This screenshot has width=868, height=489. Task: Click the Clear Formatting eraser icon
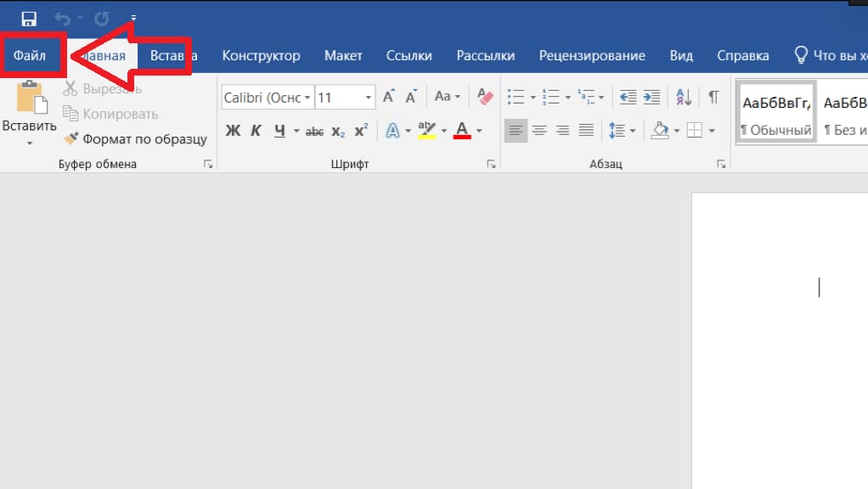tap(485, 97)
